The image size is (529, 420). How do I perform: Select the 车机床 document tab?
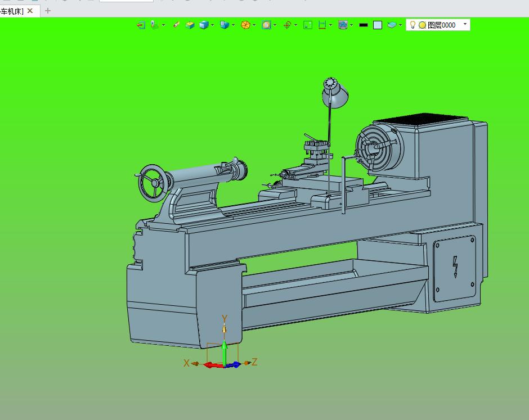12,11
